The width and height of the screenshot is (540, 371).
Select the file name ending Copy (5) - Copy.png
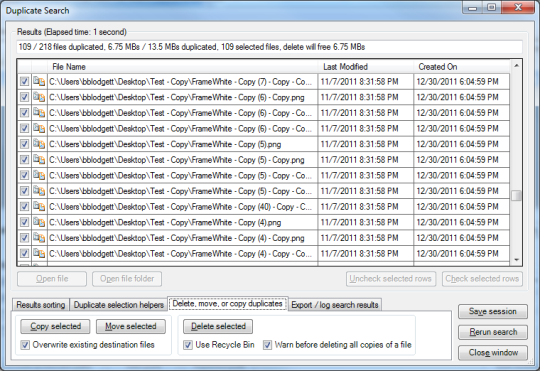pos(177,160)
